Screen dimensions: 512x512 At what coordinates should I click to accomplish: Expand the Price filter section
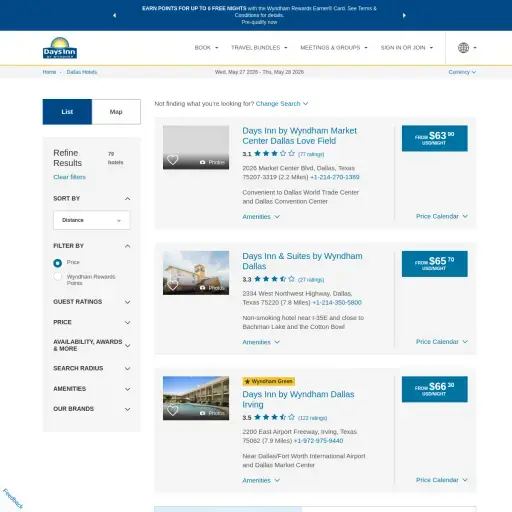coord(92,322)
